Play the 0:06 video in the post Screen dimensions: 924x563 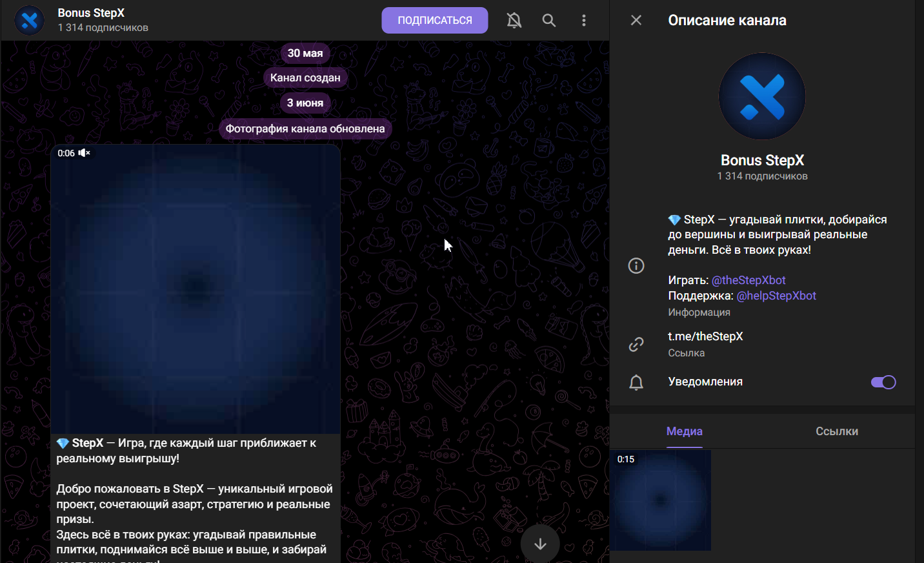(196, 289)
